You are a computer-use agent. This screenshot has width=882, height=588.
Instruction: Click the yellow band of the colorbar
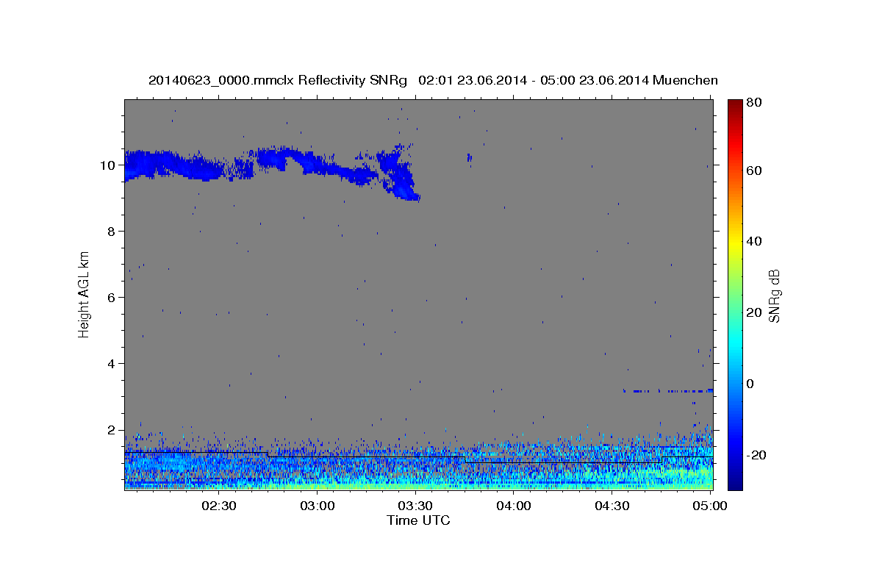(x=735, y=243)
